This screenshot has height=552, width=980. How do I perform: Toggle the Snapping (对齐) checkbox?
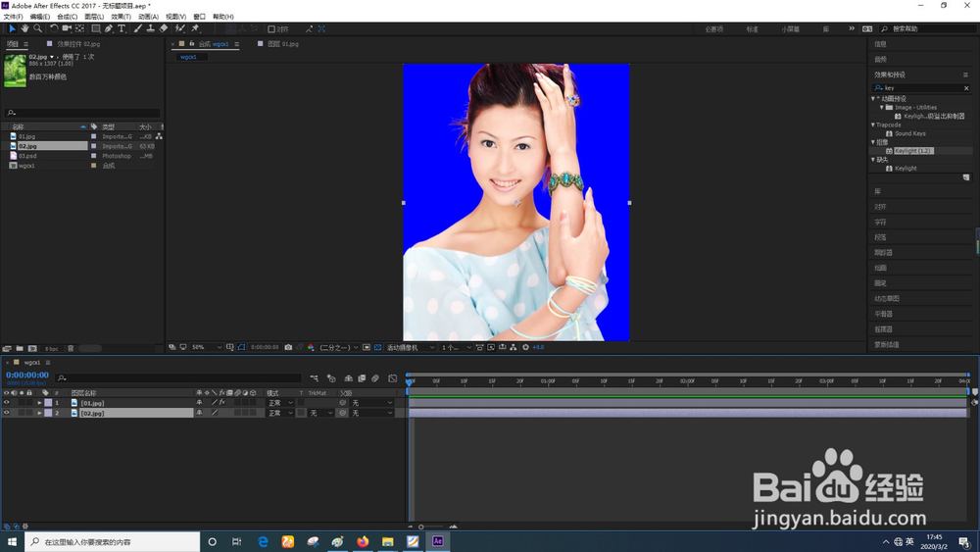(x=271, y=29)
